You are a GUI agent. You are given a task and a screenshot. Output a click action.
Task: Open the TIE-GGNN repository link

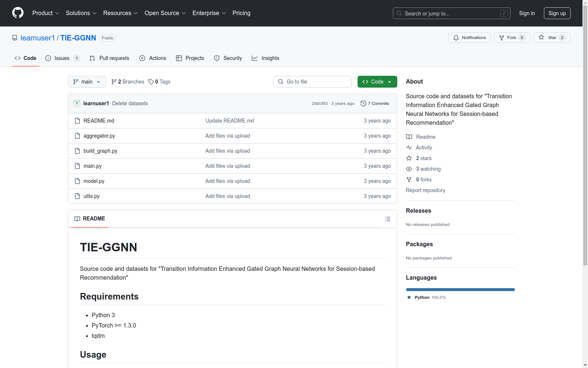pyautogui.click(x=78, y=38)
